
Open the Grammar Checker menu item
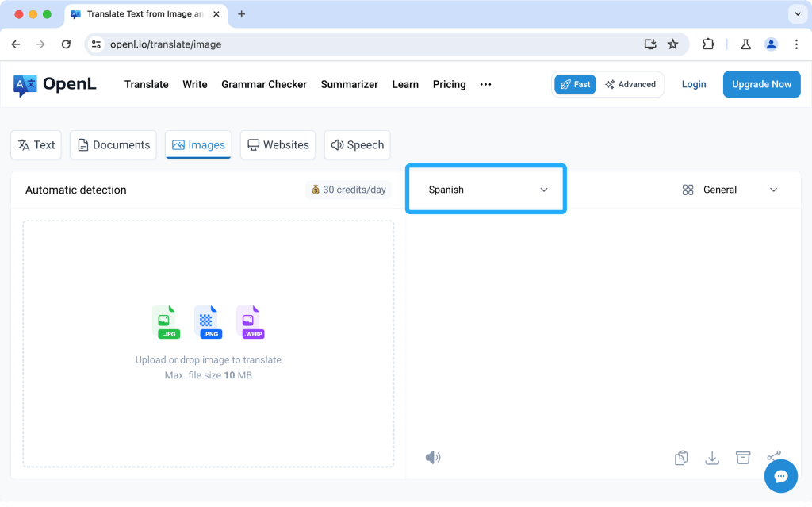pyautogui.click(x=264, y=84)
